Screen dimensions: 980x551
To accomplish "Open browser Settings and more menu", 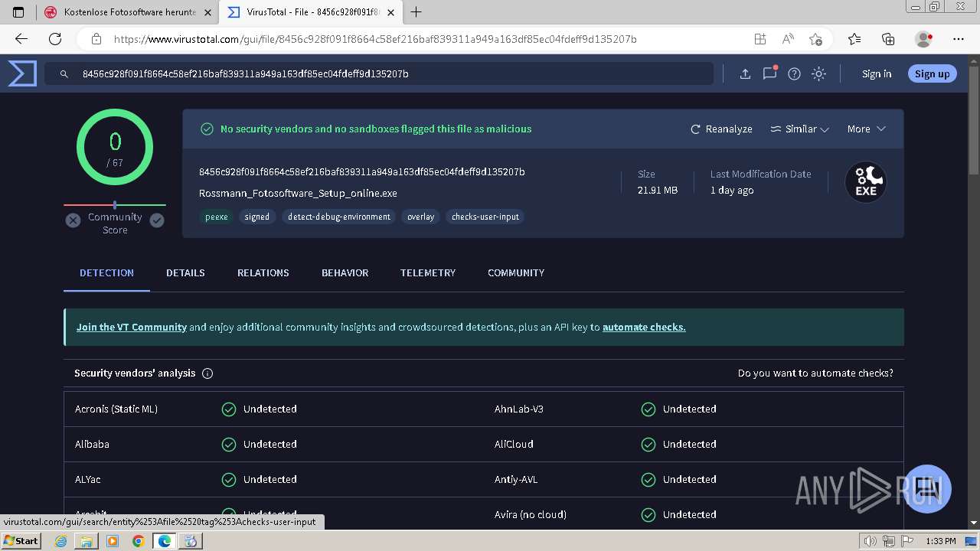I will click(x=959, y=39).
